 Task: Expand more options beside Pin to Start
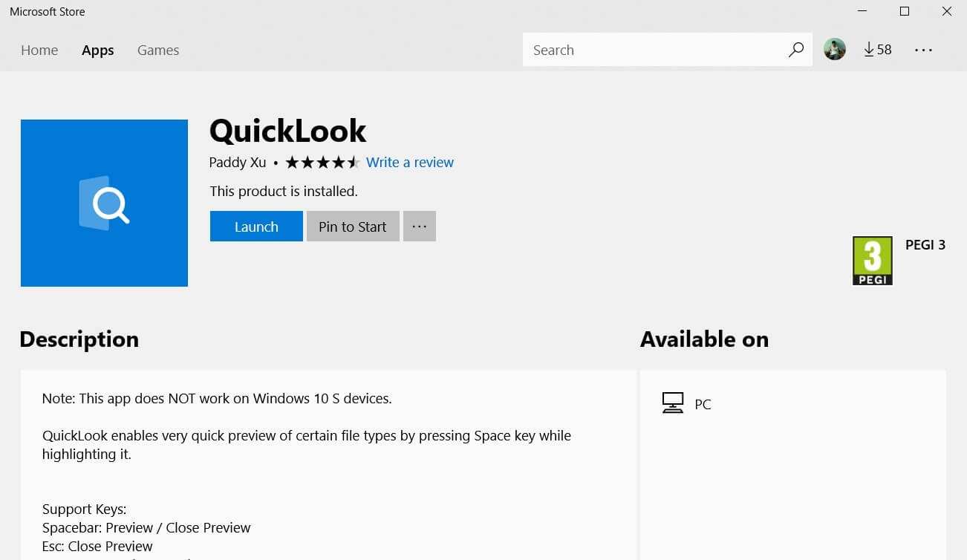click(x=419, y=227)
